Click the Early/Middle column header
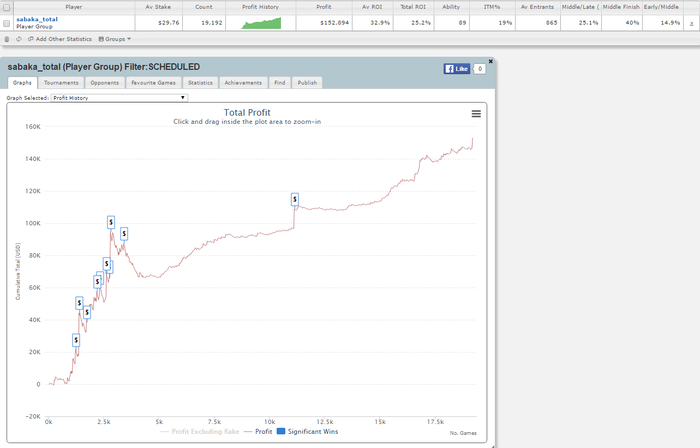 (x=662, y=7)
